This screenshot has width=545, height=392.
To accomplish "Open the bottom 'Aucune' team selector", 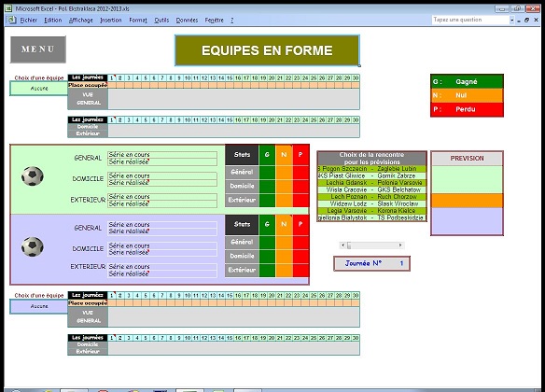I will [39, 306].
